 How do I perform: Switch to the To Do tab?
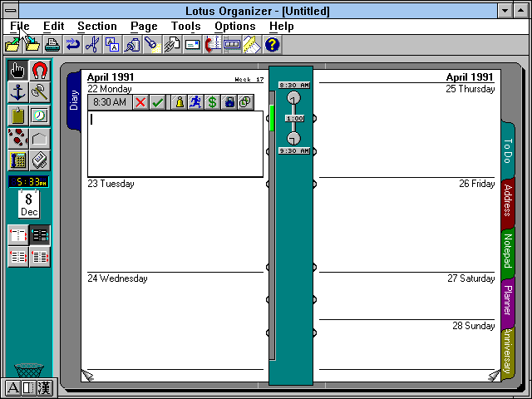pyautogui.click(x=508, y=150)
